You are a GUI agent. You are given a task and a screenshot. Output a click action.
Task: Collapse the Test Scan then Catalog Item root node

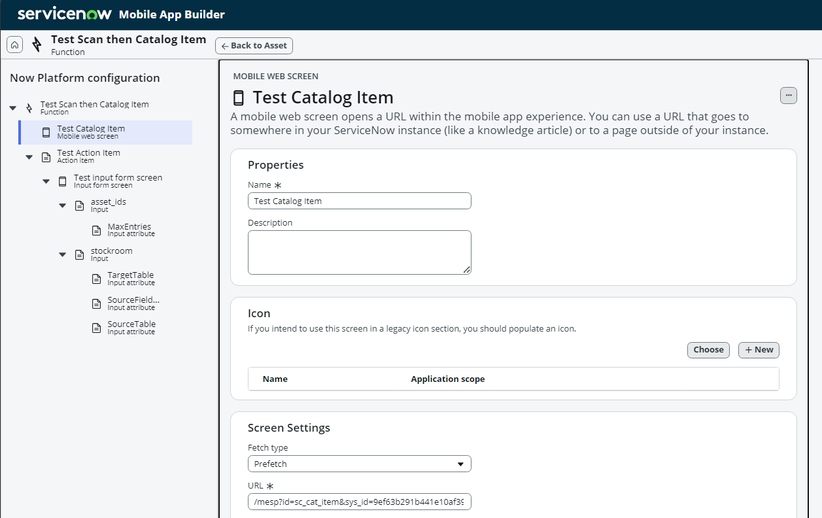pyautogui.click(x=13, y=108)
